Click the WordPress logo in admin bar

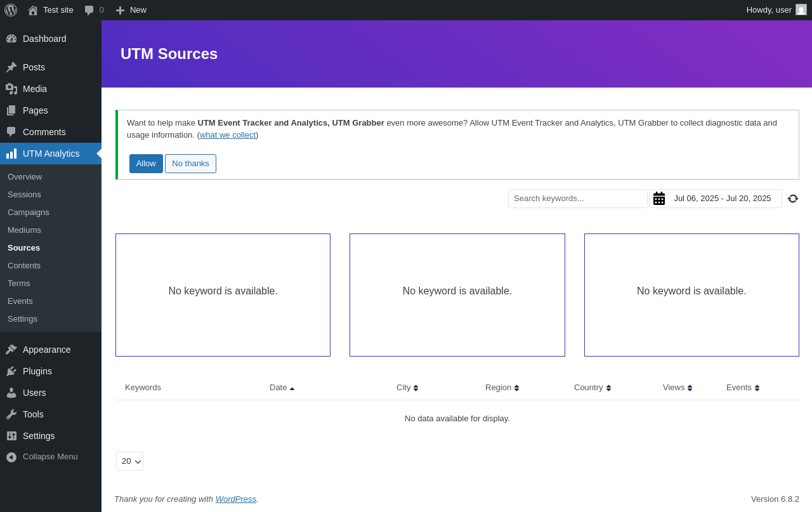tap(11, 10)
